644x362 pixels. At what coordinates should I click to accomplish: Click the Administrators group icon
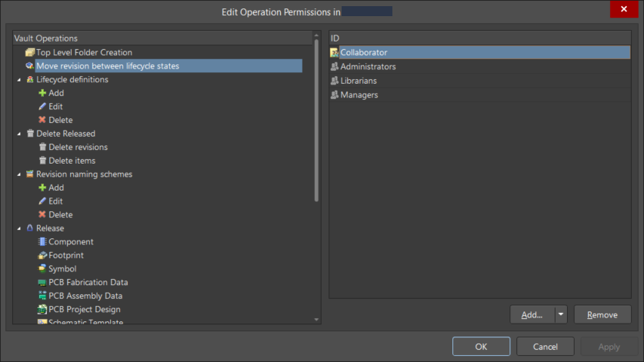(335, 67)
